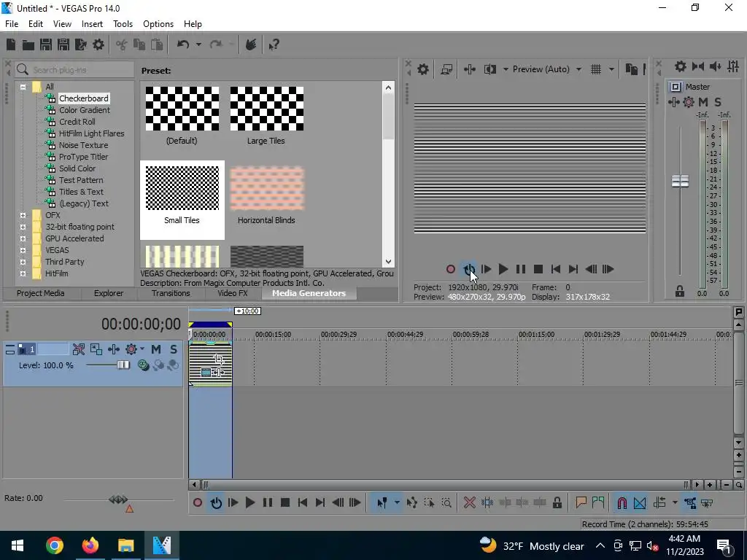The width and height of the screenshot is (747, 560).
Task: Mute video track 1 with M button
Action: (156, 349)
